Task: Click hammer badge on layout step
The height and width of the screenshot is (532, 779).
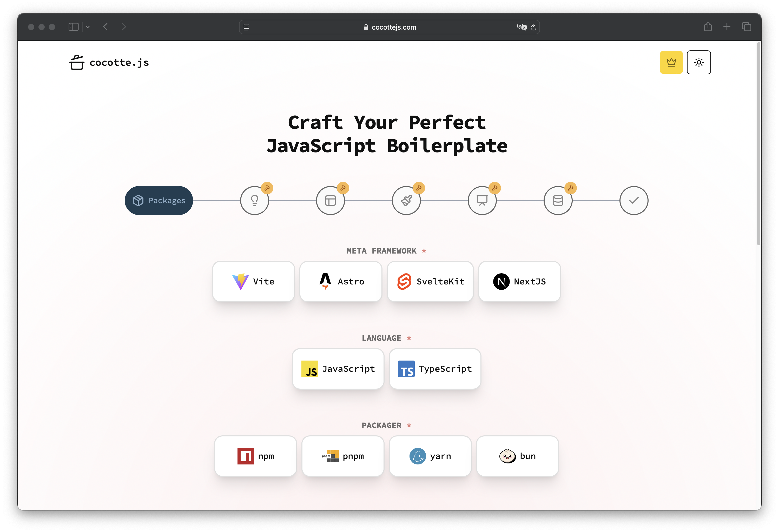Action: (343, 188)
